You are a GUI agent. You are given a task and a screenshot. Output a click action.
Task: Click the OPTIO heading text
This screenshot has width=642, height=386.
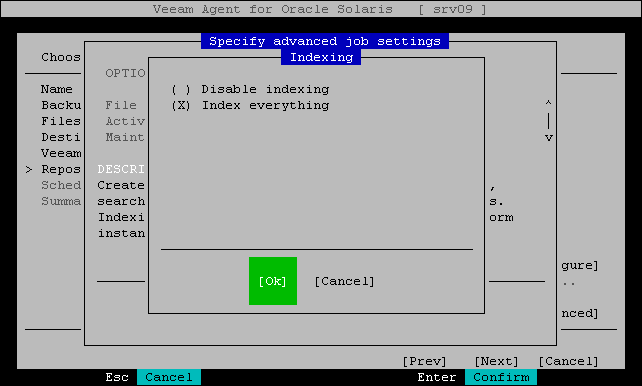pos(125,73)
